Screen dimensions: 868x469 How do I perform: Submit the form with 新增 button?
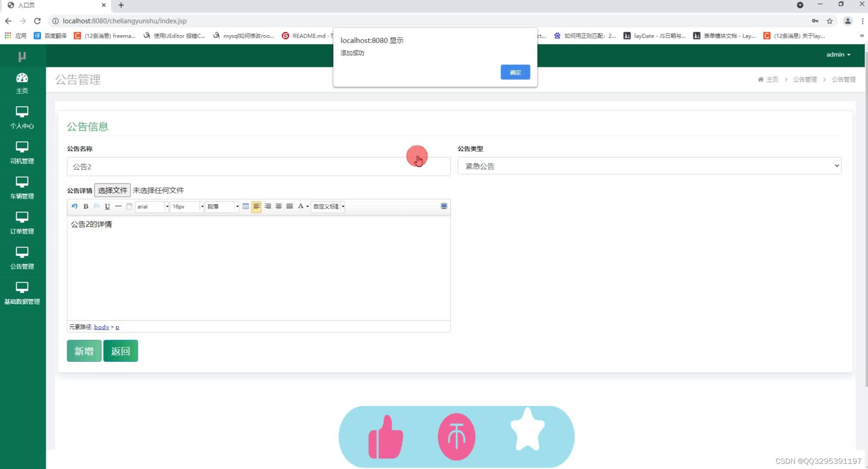[x=84, y=351]
